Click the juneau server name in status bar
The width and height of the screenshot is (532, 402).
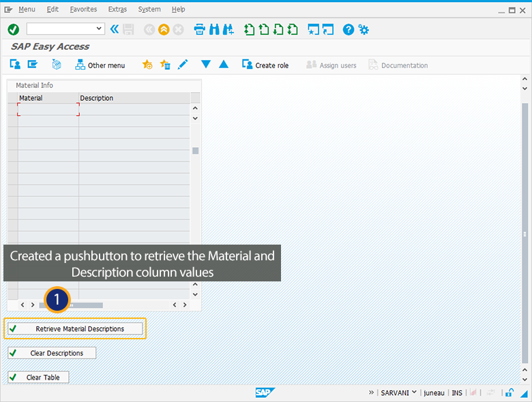434,393
